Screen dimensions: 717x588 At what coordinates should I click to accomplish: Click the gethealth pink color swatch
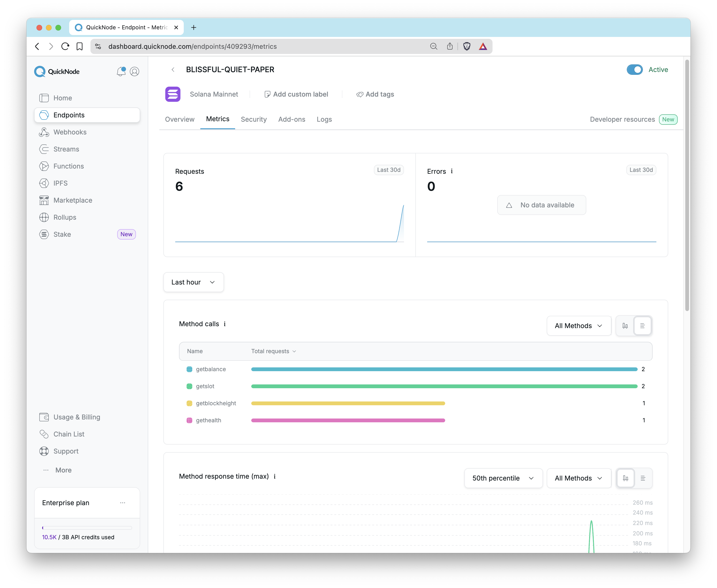(189, 420)
